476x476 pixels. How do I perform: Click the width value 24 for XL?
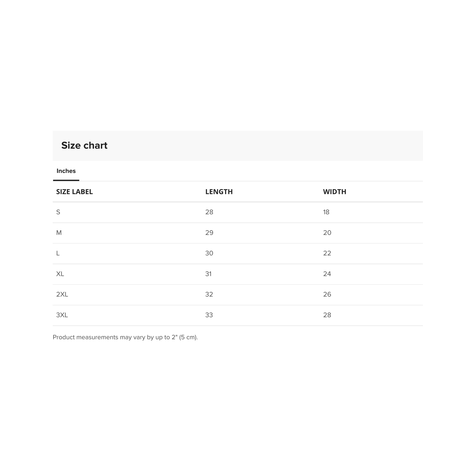coord(327,274)
